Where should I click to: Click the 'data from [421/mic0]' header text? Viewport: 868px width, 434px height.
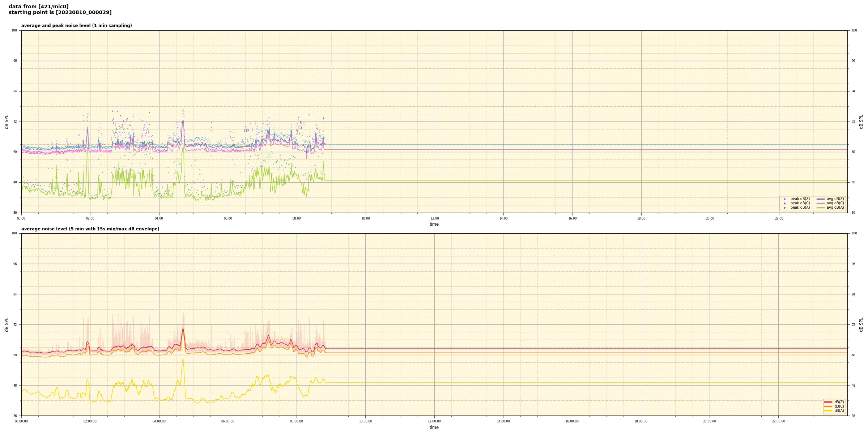[x=38, y=7]
